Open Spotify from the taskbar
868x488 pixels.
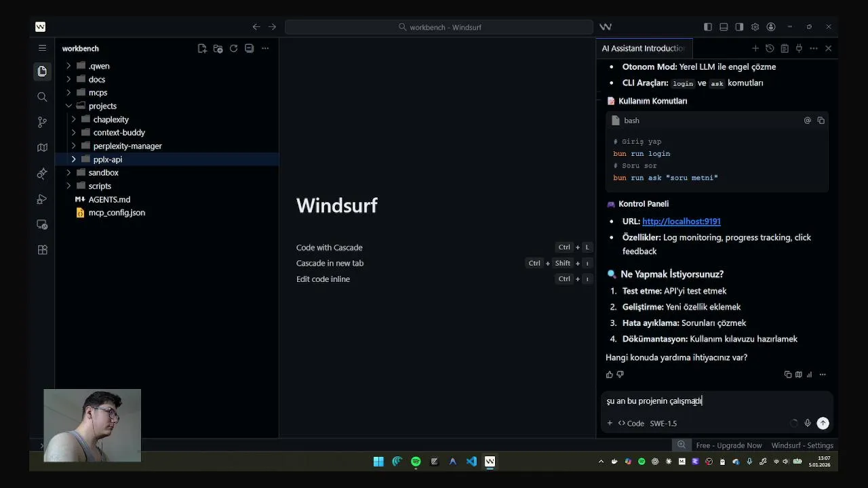click(x=416, y=462)
